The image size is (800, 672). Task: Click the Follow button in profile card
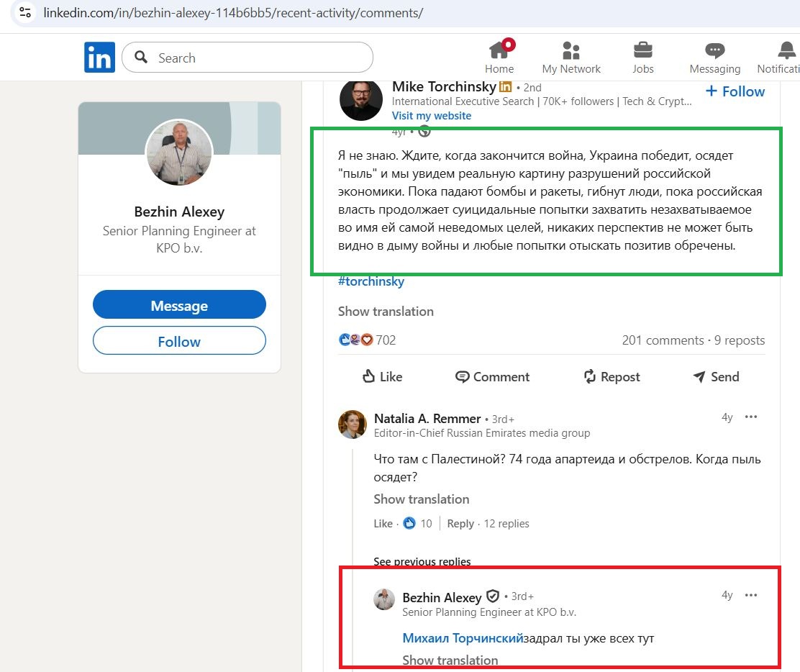click(x=179, y=341)
